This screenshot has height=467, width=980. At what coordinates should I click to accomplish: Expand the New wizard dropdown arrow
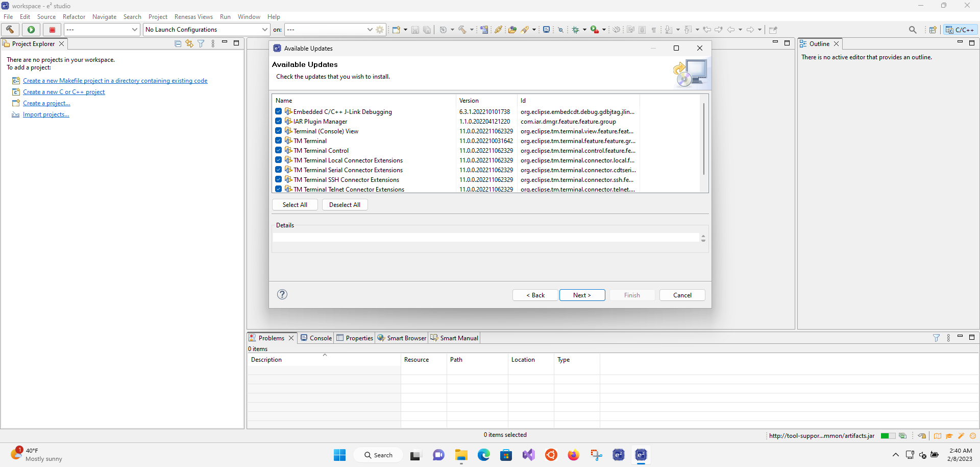405,30
